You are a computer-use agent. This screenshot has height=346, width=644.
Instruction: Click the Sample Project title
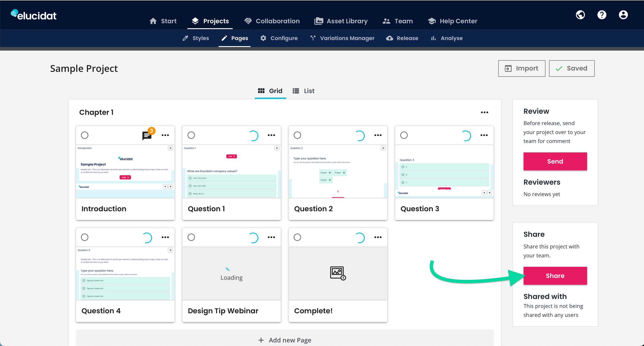coord(84,68)
